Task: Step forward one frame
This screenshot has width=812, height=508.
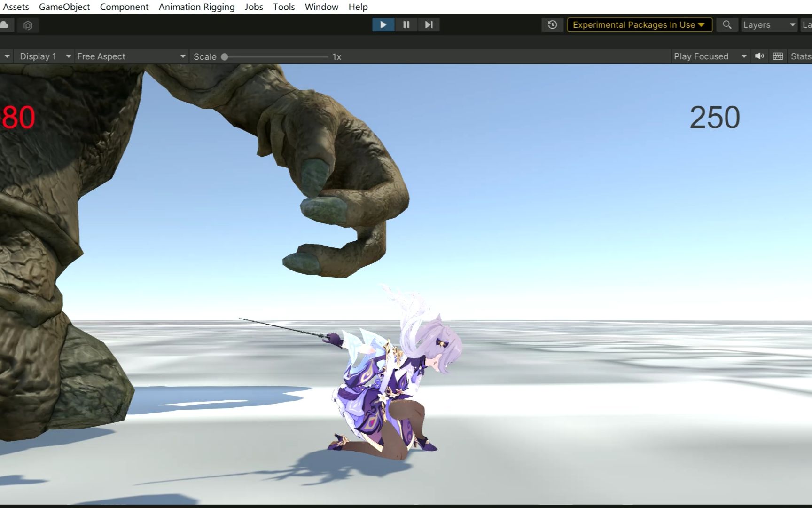Action: [429, 25]
